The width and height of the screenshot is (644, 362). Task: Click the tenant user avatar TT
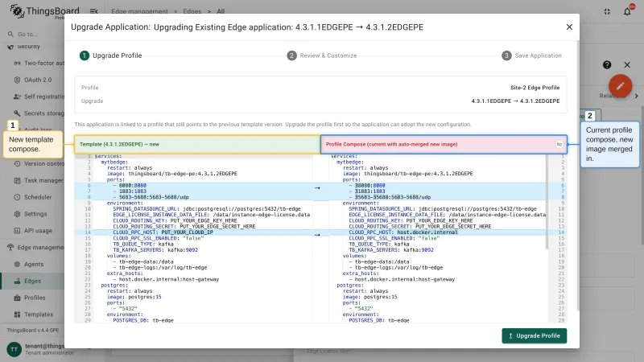click(x=14, y=349)
